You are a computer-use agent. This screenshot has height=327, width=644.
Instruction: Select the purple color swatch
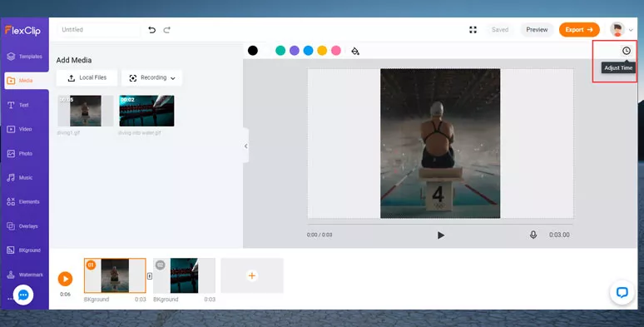tap(295, 51)
